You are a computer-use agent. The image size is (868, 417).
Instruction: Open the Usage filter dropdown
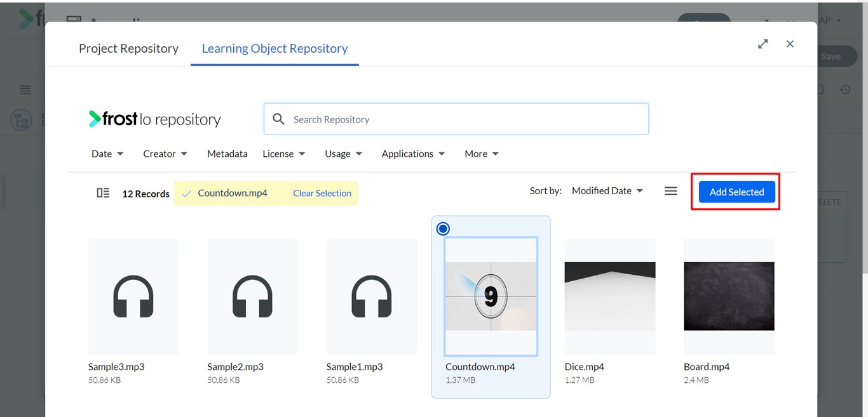(x=343, y=154)
